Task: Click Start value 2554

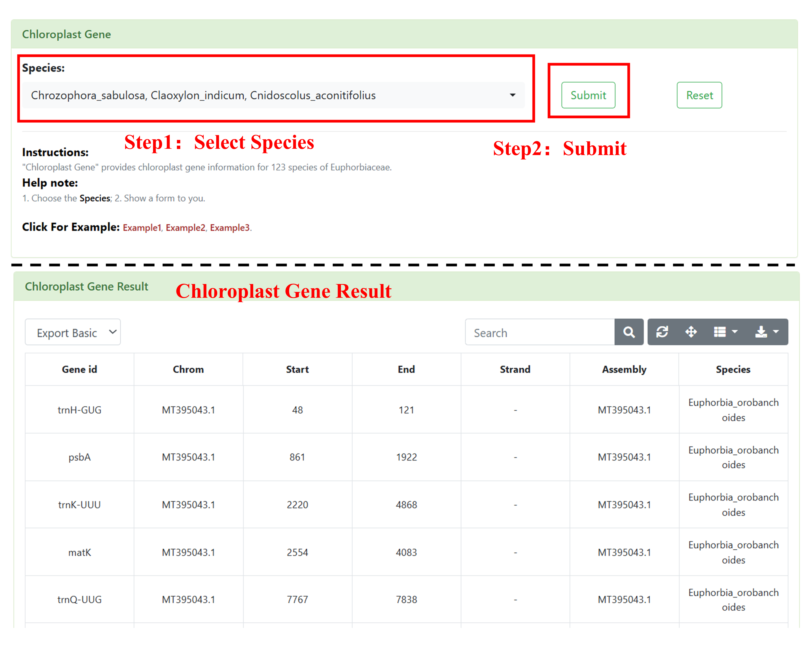Action: tap(298, 552)
